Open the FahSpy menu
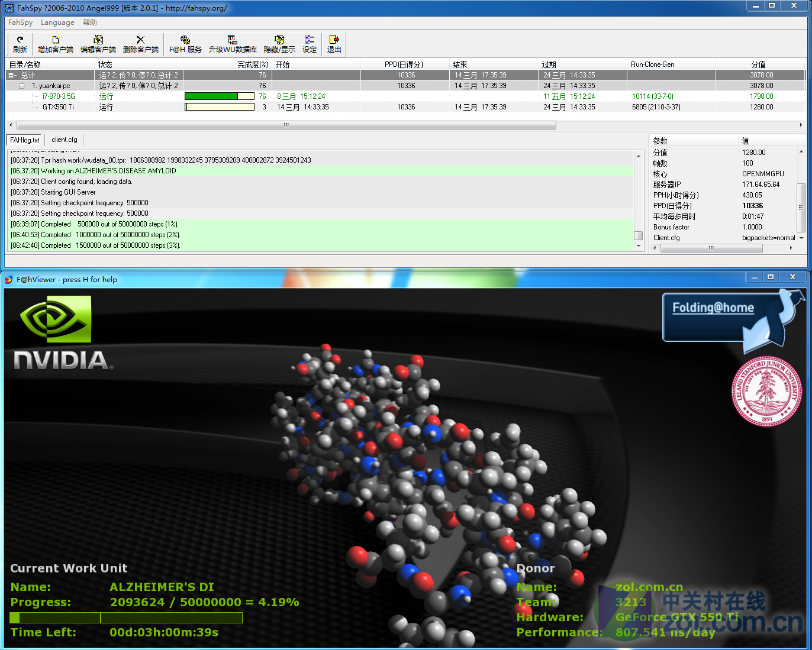The image size is (812, 650). [20, 22]
